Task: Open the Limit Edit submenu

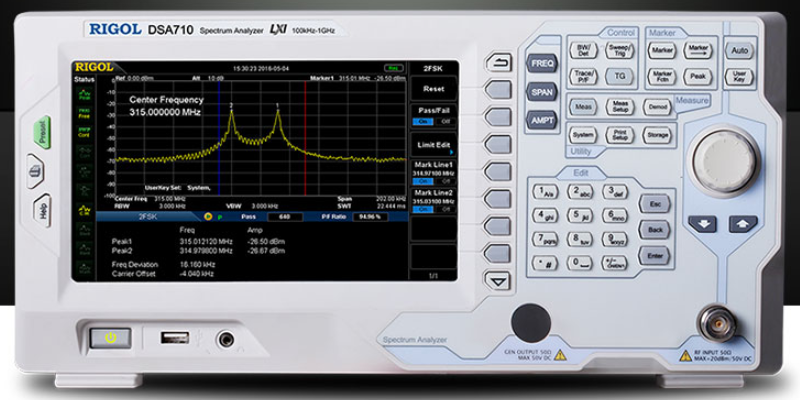Action: pyautogui.click(x=434, y=145)
